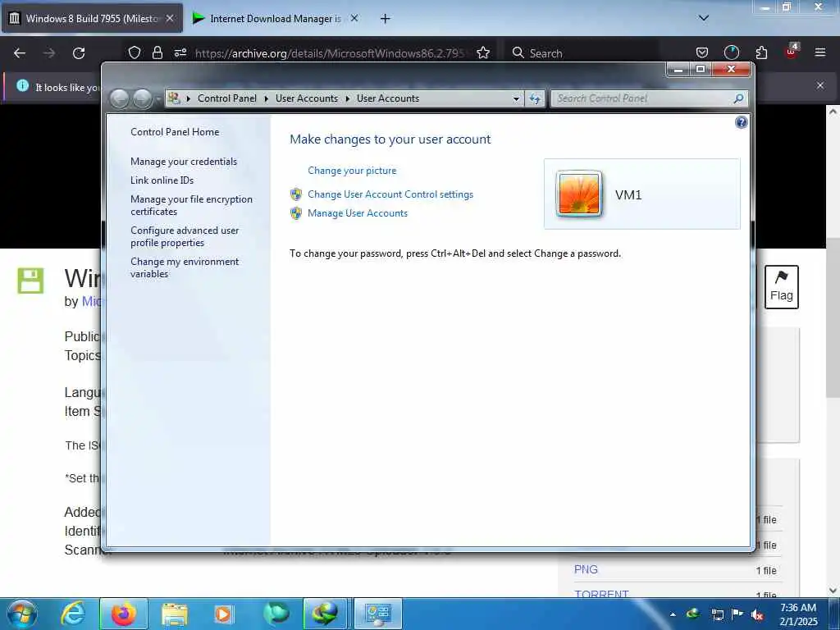
Task: Open Windows Explorer folder taskbar icon
Action: pyautogui.click(x=175, y=614)
